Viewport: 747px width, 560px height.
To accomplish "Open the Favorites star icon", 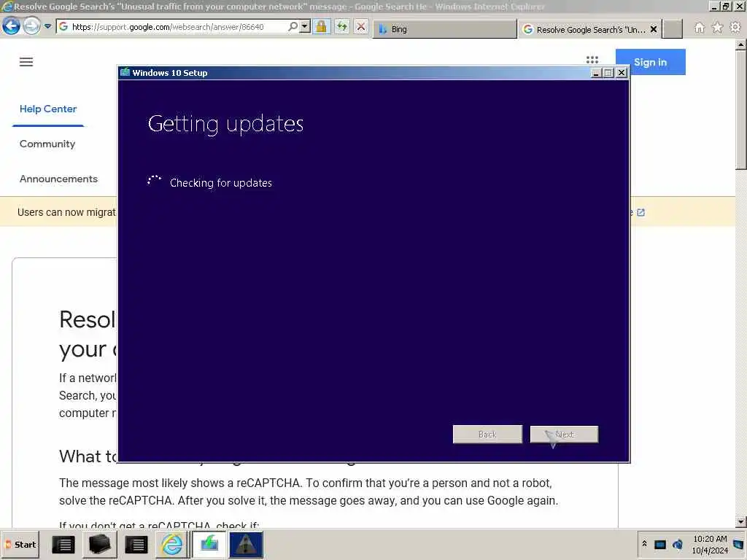I will point(717,28).
